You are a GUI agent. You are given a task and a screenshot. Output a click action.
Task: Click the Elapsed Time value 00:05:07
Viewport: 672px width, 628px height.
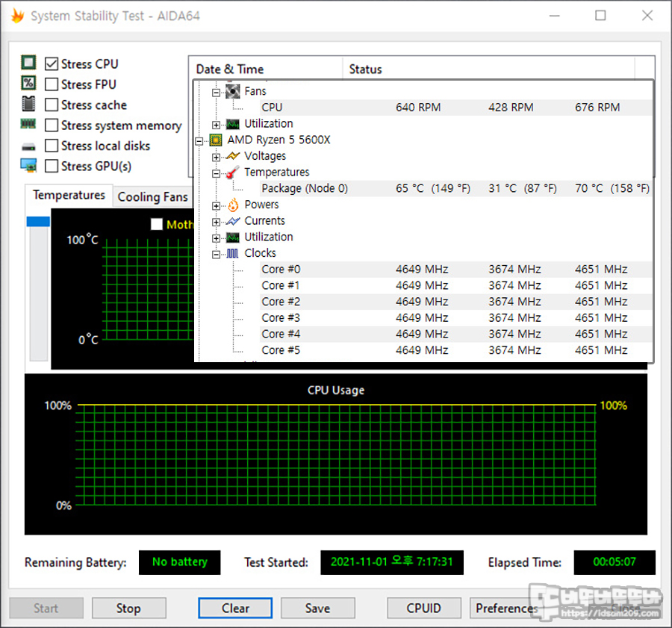click(615, 562)
